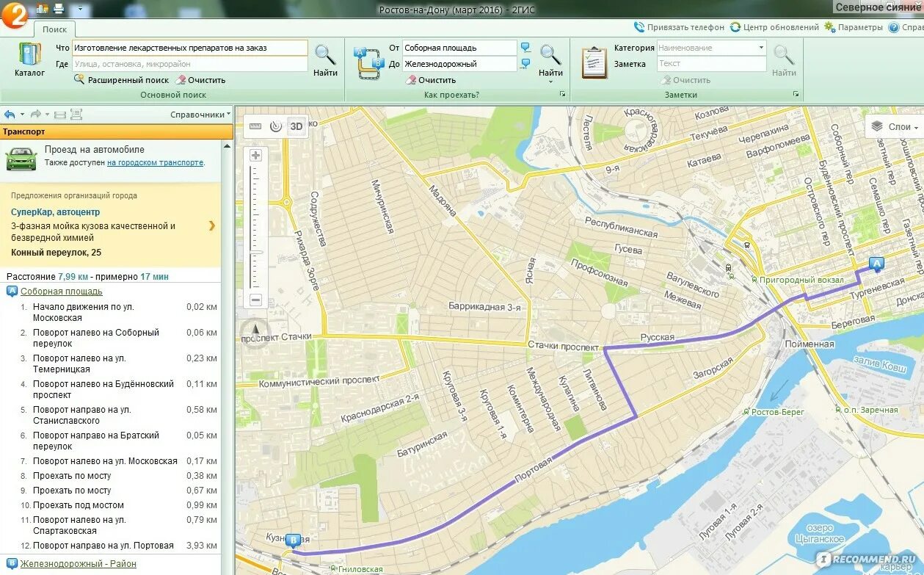
Task: Open Расширенный поиск advanced search
Action: (x=122, y=80)
